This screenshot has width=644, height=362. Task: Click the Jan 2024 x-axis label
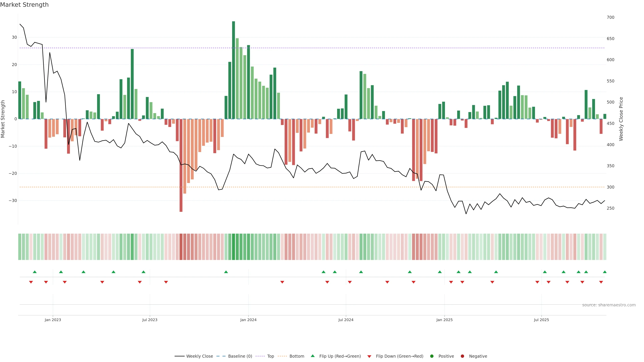248,320
